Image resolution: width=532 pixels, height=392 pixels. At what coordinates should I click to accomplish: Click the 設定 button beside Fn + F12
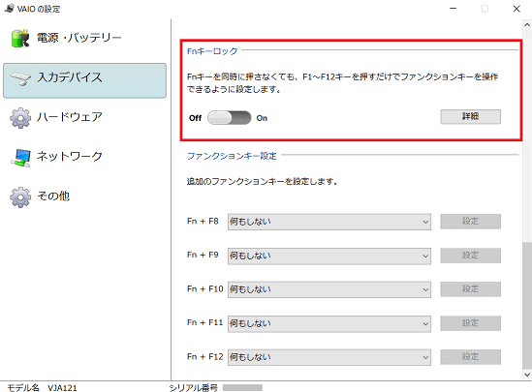coord(470,357)
